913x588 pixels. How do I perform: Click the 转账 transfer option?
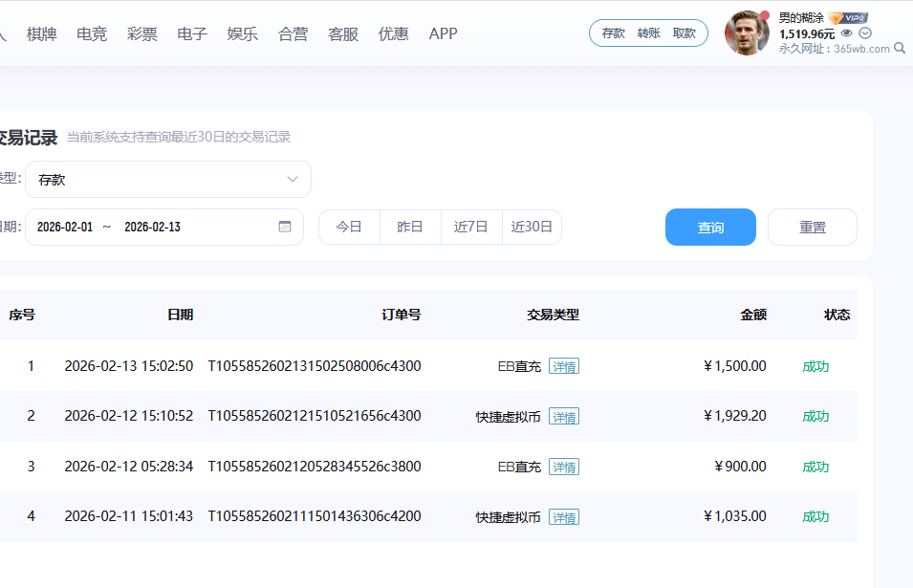point(648,32)
